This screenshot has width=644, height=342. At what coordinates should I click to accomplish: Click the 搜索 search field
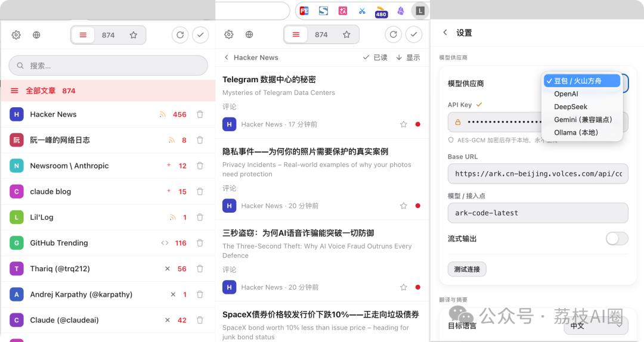point(108,66)
